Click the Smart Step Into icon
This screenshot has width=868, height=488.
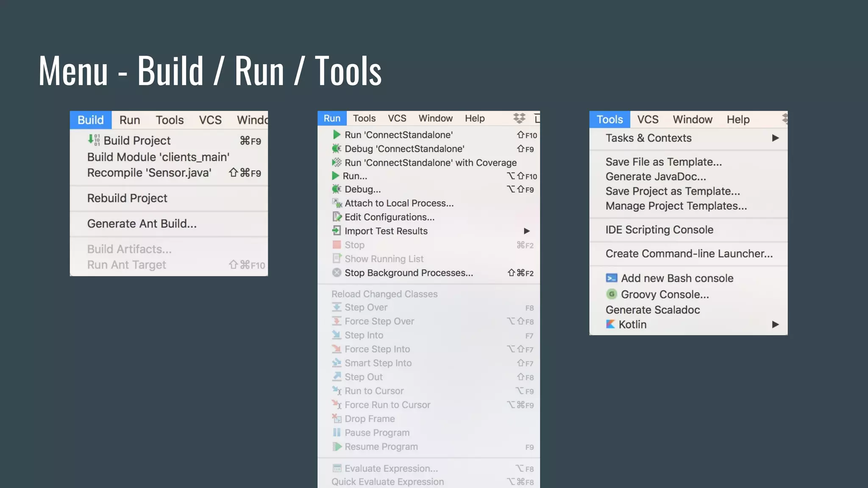337,363
